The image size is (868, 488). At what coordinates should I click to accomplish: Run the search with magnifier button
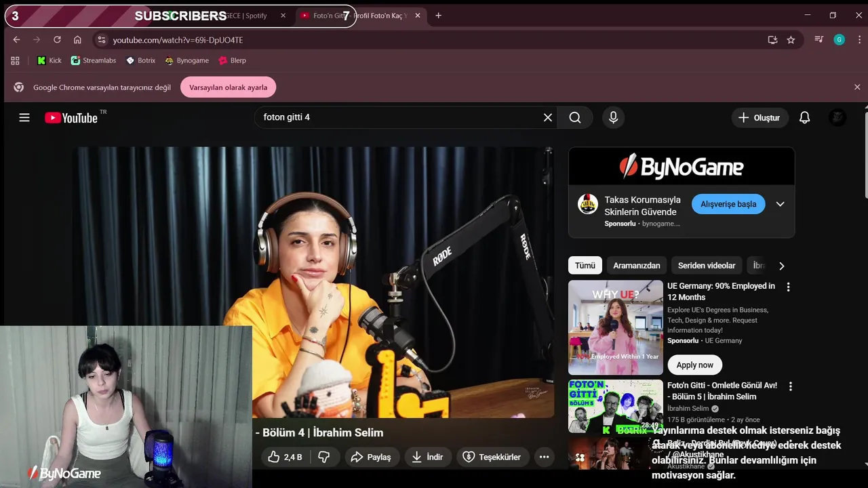575,117
